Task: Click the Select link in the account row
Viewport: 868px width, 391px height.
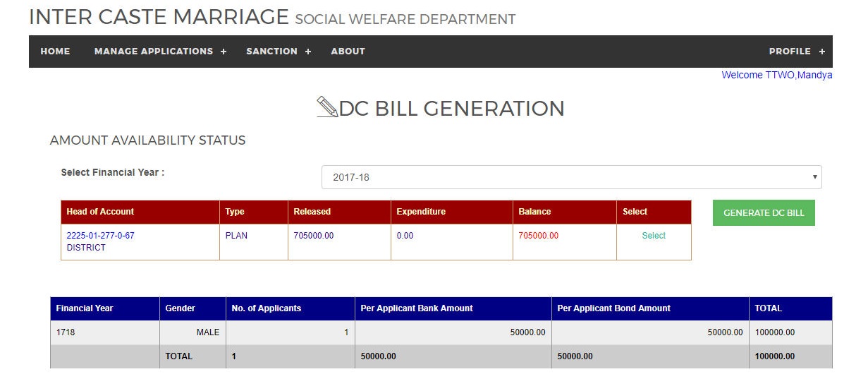Action: pos(654,236)
